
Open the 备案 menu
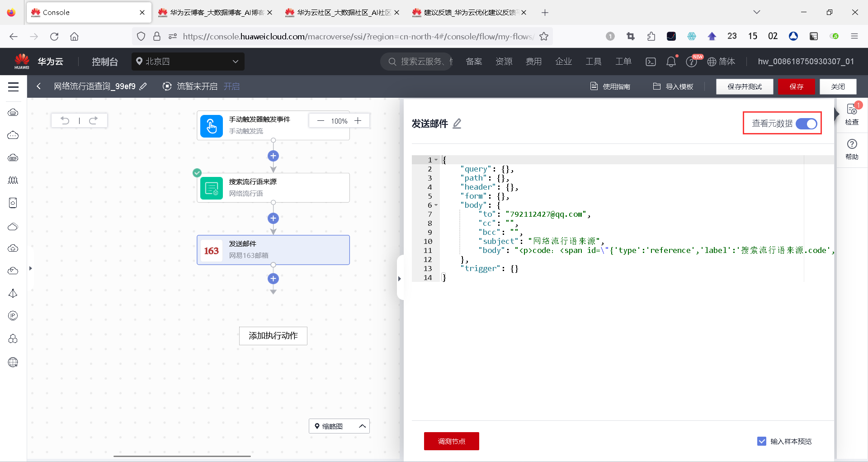point(474,62)
